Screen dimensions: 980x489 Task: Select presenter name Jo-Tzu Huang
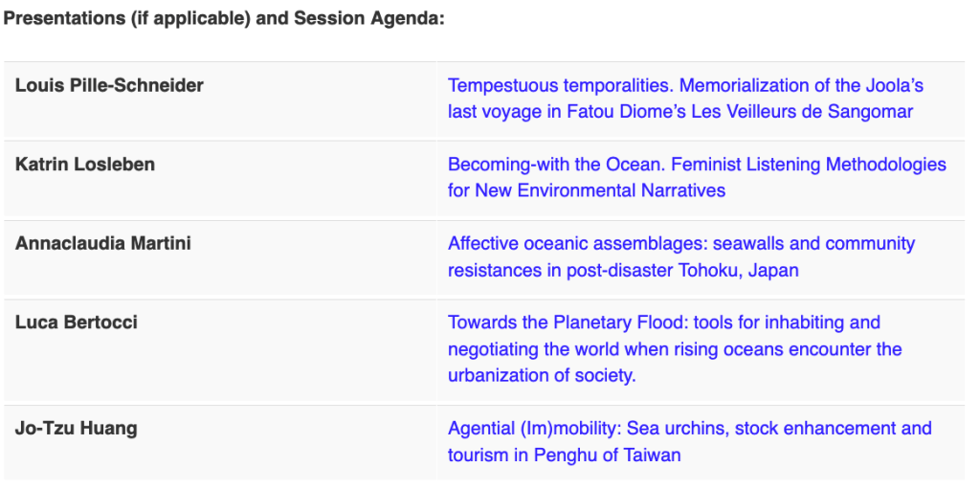coord(77,428)
